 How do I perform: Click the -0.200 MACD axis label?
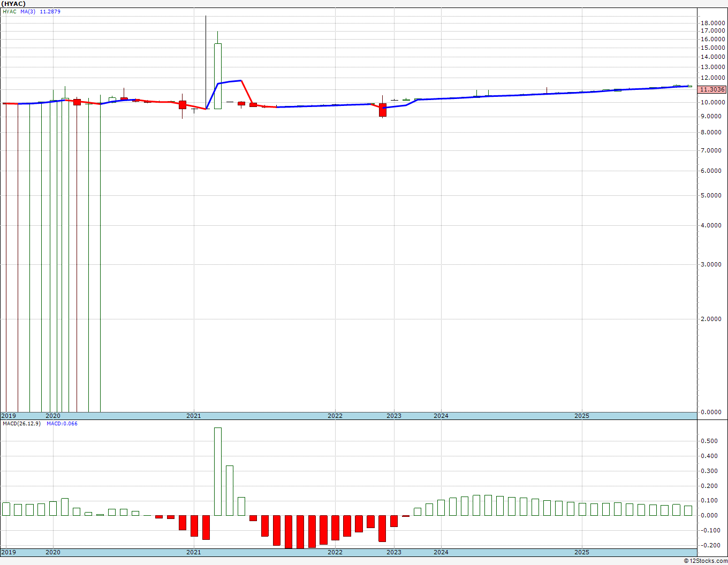709,545
